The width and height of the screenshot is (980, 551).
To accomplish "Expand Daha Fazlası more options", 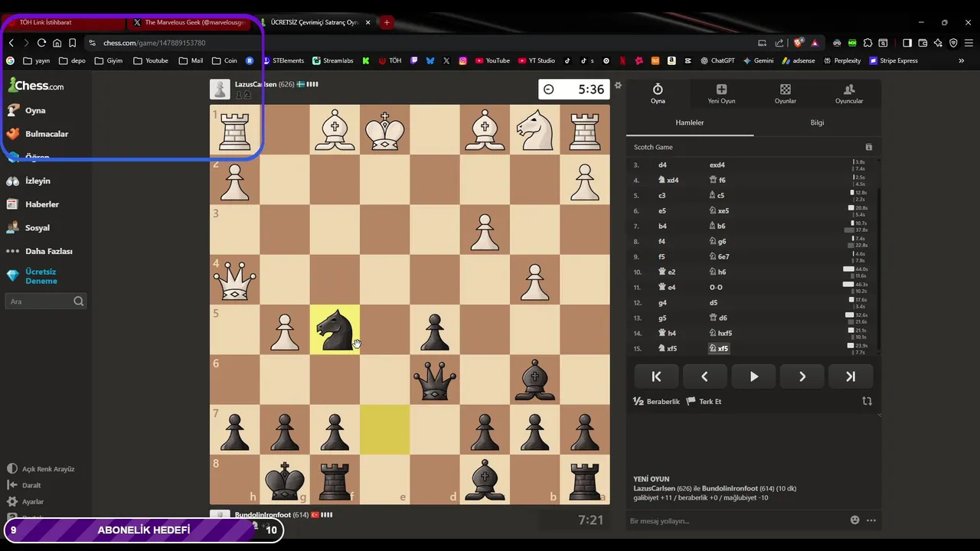I will (x=40, y=251).
